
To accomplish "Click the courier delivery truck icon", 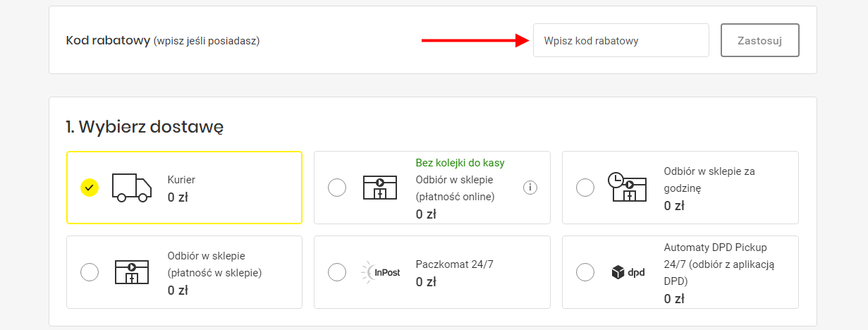I will tap(132, 188).
